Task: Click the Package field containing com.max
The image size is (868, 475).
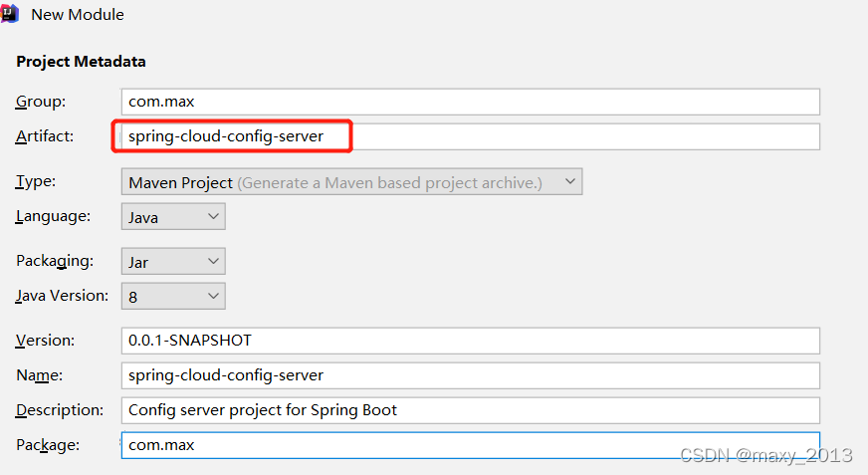Action: (470, 446)
